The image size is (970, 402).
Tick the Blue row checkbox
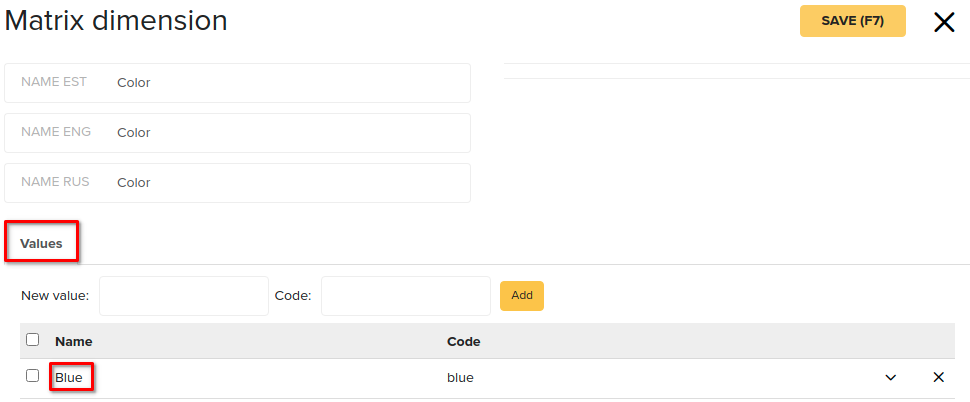pos(32,375)
